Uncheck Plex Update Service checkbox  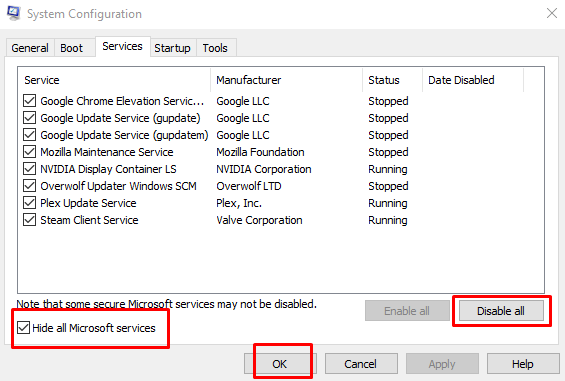[30, 203]
